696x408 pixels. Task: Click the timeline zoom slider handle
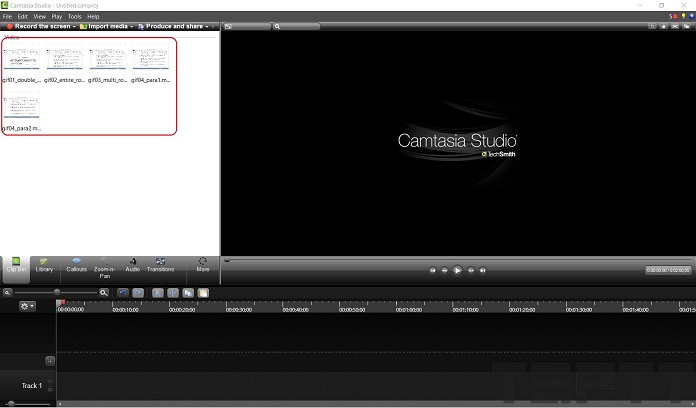(57, 292)
